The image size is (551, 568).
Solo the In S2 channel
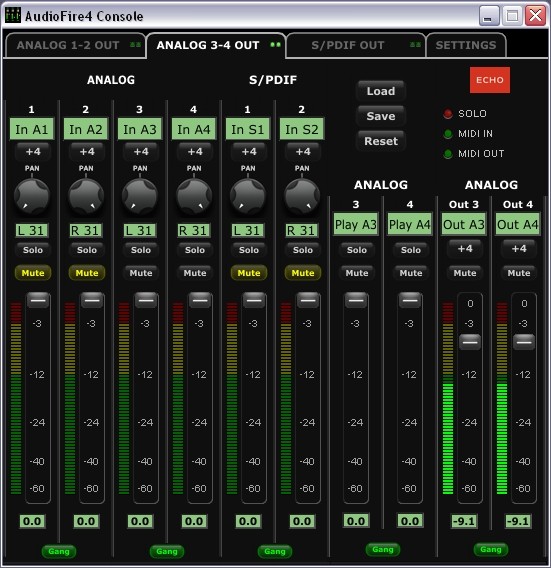302,250
